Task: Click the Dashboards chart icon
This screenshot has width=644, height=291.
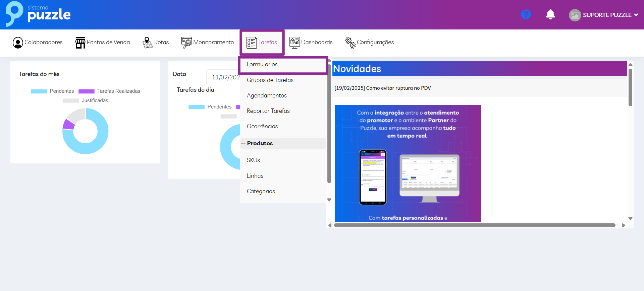Action: pyautogui.click(x=294, y=43)
